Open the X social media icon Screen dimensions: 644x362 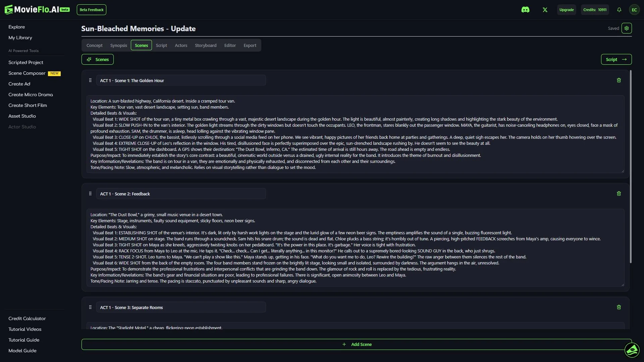[545, 10]
